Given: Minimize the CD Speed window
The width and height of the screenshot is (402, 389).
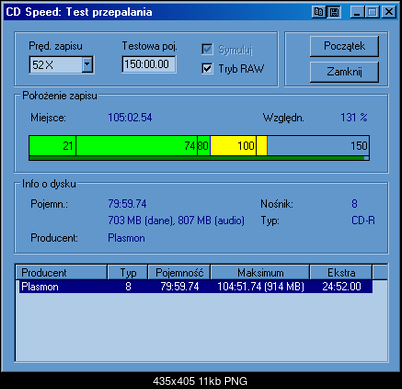Looking at the screenshot, I should pyautogui.click(x=357, y=12).
